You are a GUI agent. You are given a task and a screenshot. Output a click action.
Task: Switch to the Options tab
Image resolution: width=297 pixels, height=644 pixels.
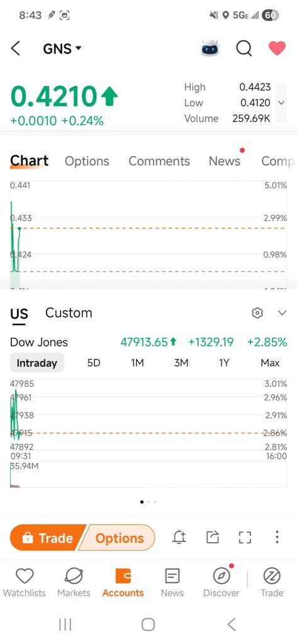(x=87, y=161)
